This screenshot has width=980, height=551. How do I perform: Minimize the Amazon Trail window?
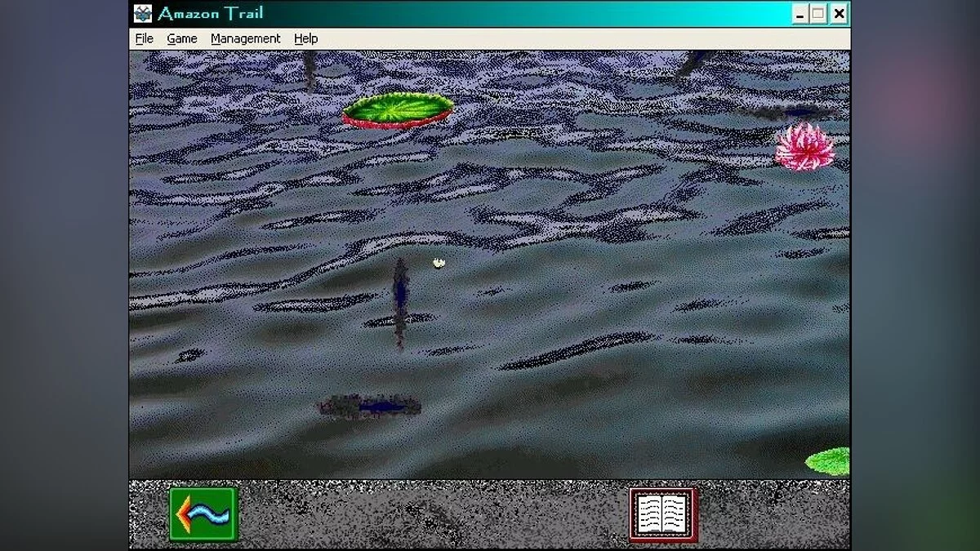pos(800,14)
